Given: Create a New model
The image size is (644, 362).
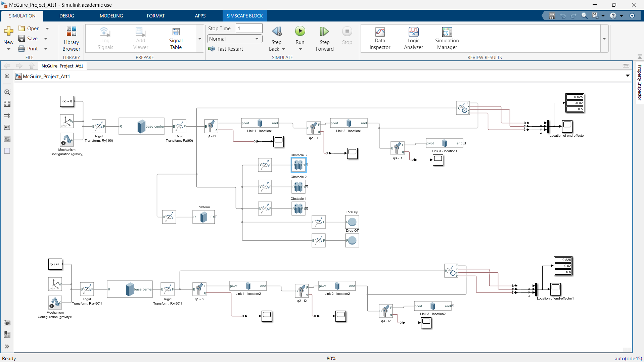Looking at the screenshot, I should 8,35.
